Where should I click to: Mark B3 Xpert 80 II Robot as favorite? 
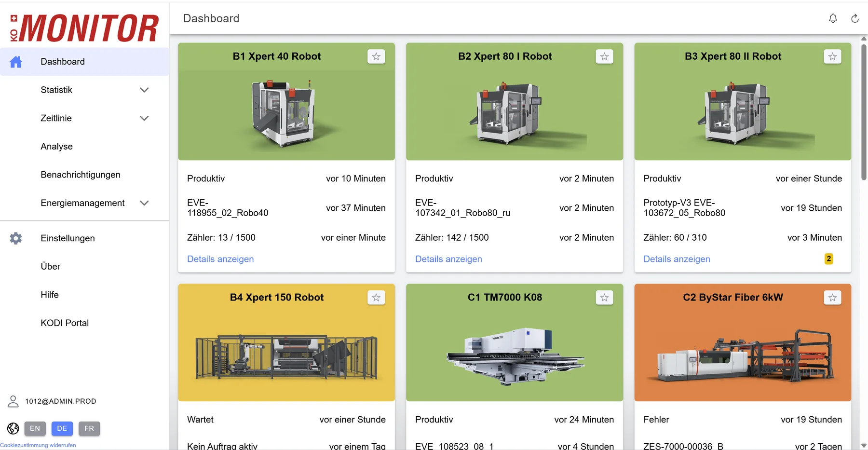pyautogui.click(x=832, y=56)
